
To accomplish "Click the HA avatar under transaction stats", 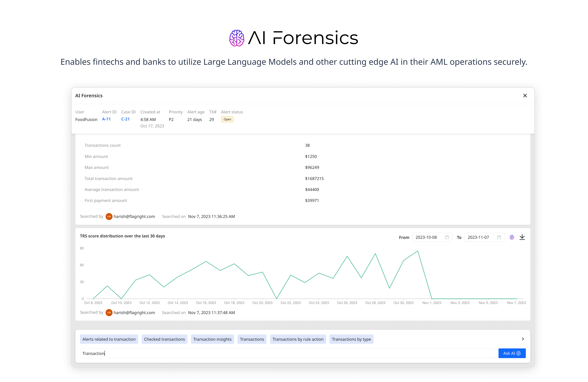I will [x=109, y=217].
